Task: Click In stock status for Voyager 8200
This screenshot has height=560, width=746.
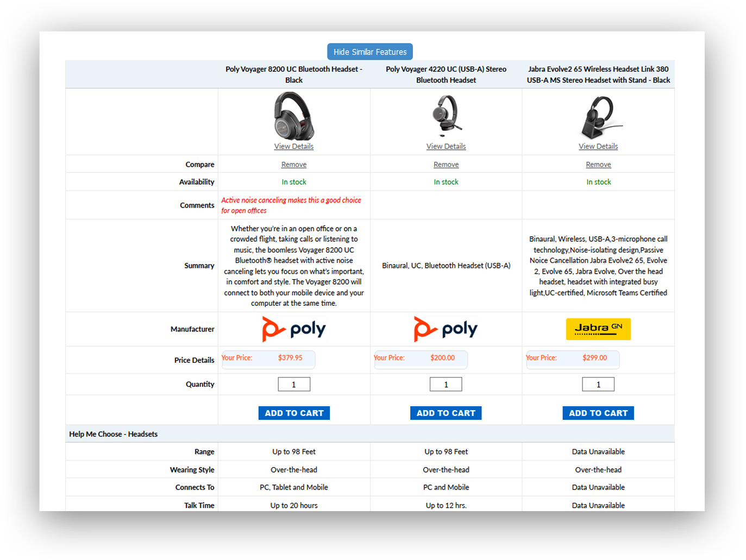Action: pyautogui.click(x=294, y=182)
